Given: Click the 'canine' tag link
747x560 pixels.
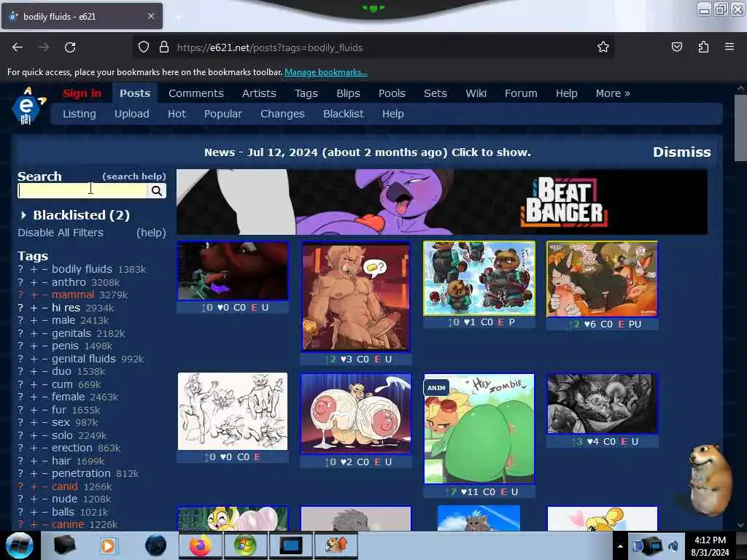Looking at the screenshot, I should pyautogui.click(x=68, y=525).
